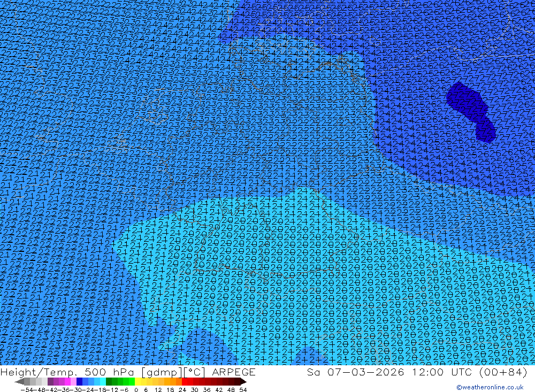Click the '-54' legend value
Viewport: 535px width, 392px height.
(x=27, y=390)
